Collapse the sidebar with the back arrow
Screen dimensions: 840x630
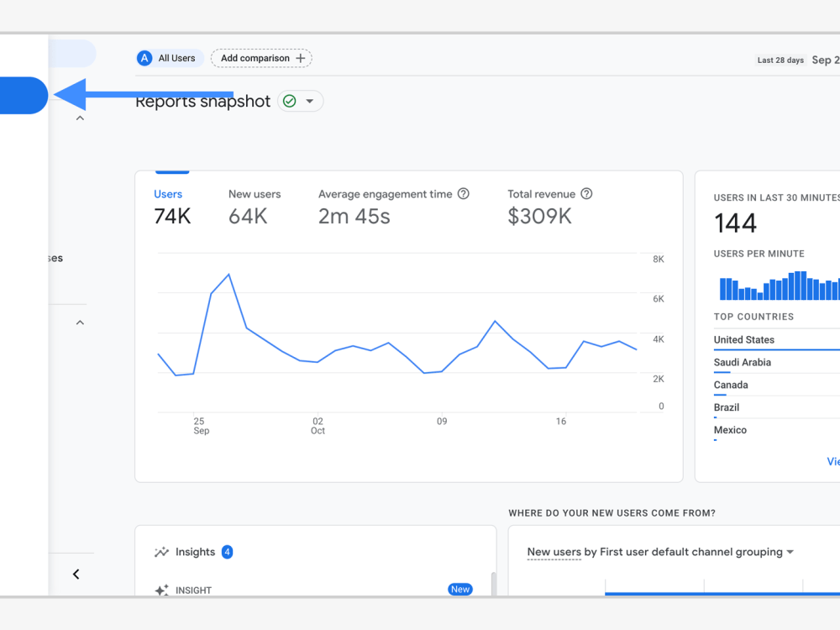click(76, 575)
